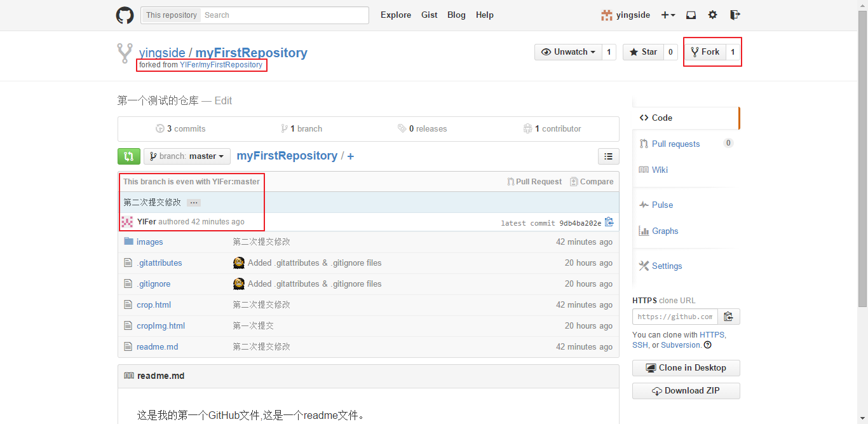The height and width of the screenshot is (424, 868).
Task: Click the sign out icon
Action: (x=735, y=15)
